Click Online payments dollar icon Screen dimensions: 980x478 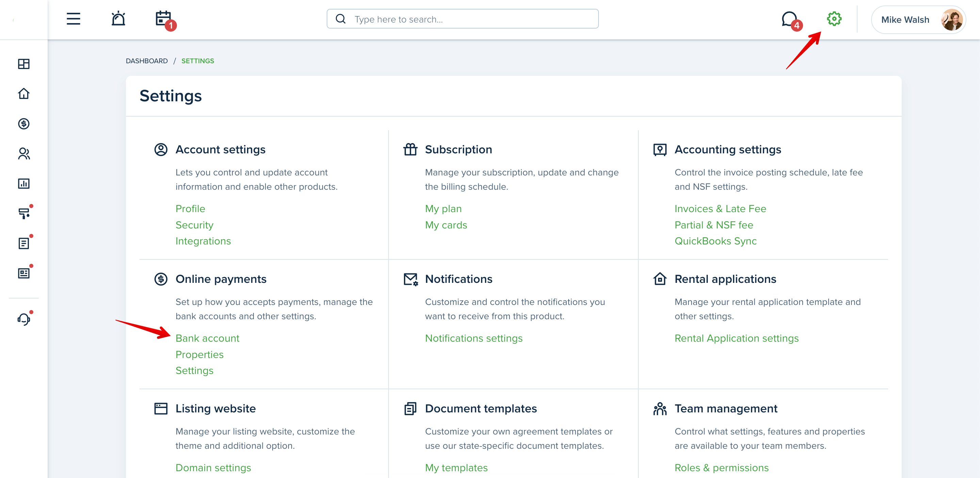click(x=161, y=279)
